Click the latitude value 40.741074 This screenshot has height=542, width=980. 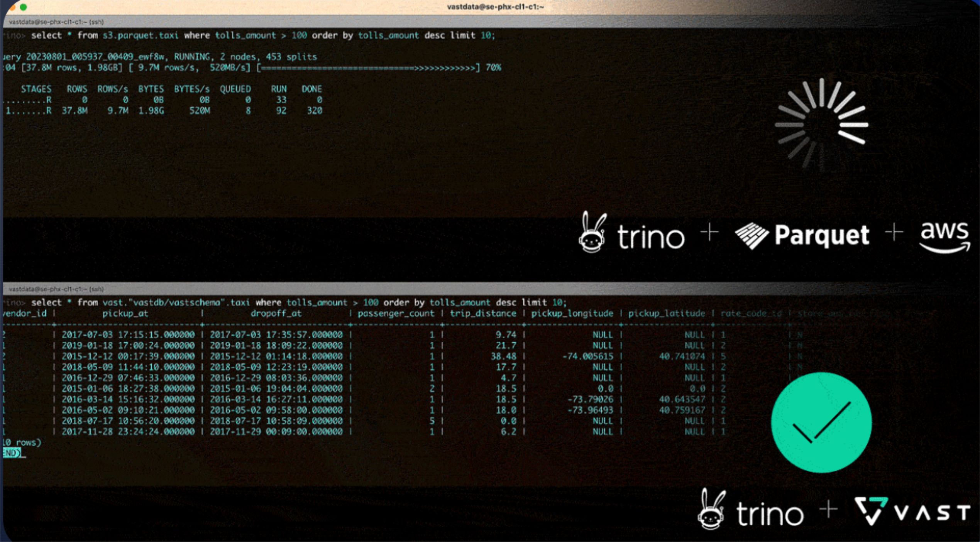[x=682, y=356]
